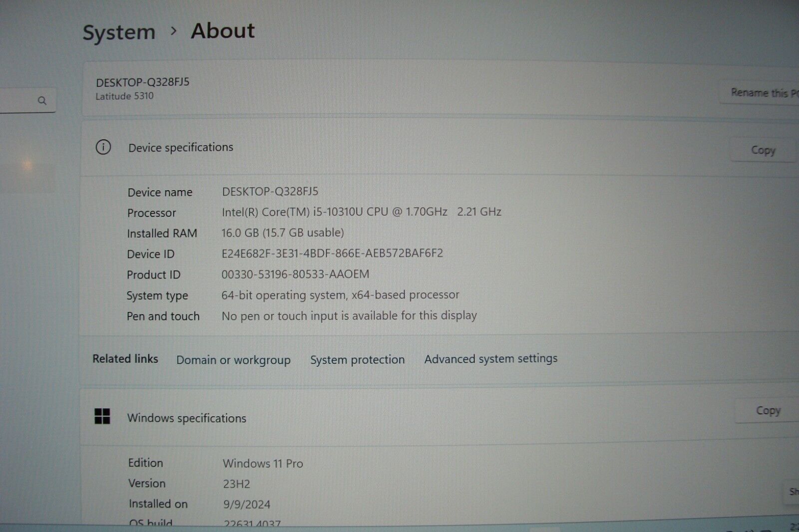The image size is (799, 532).
Task: Select the 64-bit operating system text
Action: coord(340,295)
